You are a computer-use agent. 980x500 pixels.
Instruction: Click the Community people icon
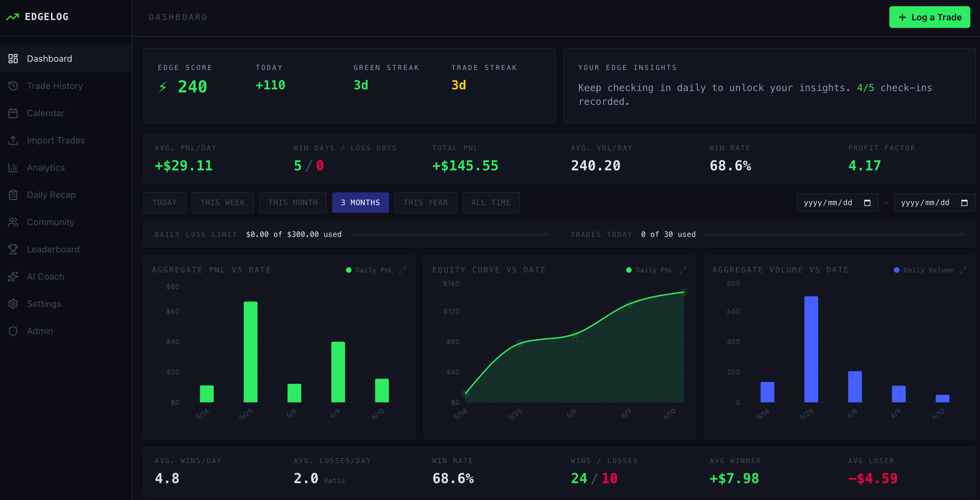[x=13, y=222]
